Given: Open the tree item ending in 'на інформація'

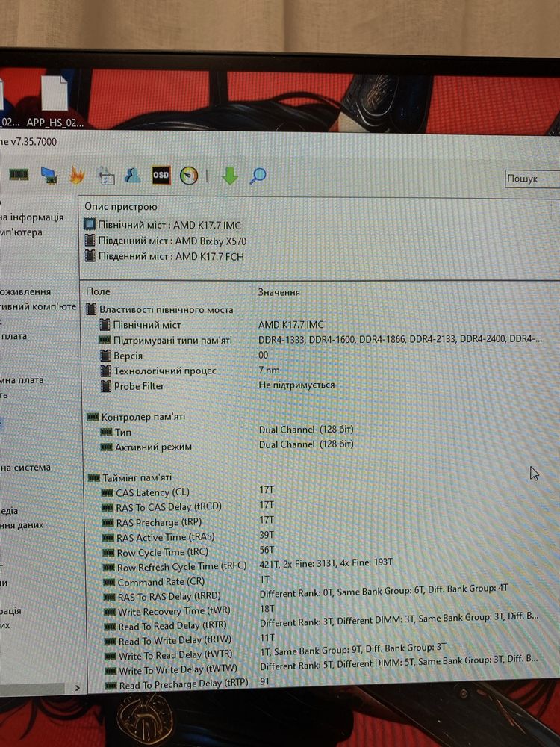Looking at the screenshot, I should (x=31, y=217).
